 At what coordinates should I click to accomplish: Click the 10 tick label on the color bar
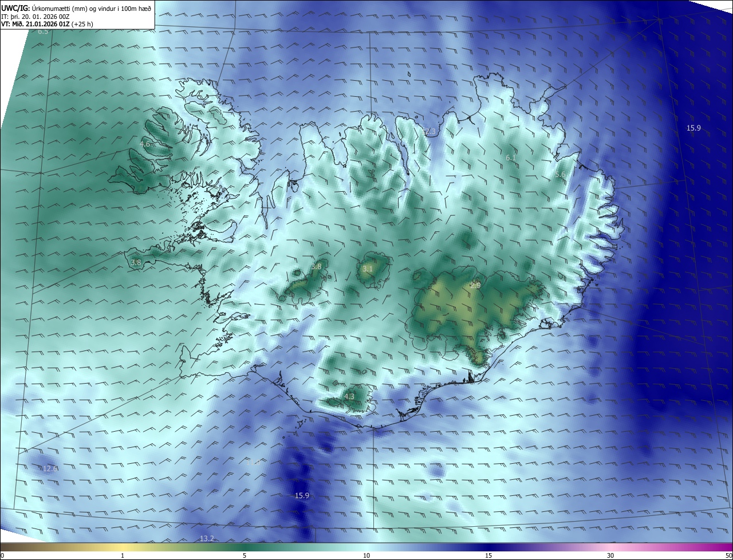(x=366, y=555)
